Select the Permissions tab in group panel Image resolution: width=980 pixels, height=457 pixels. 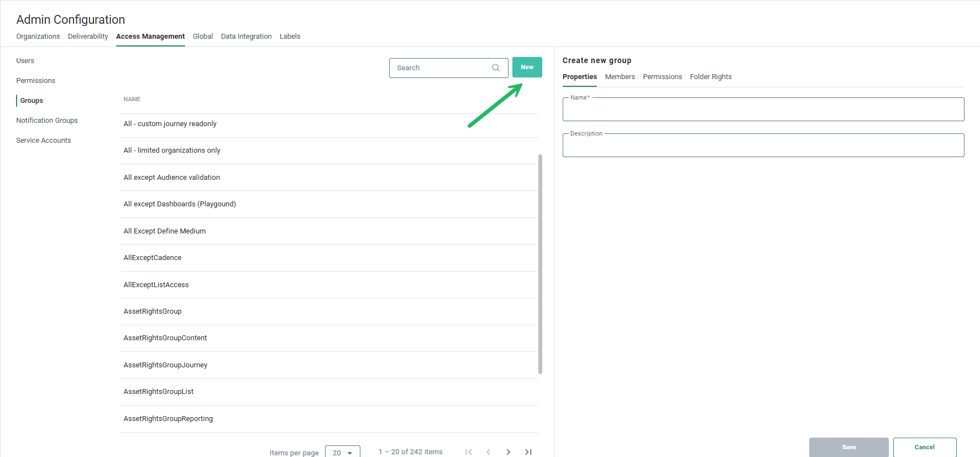(662, 77)
